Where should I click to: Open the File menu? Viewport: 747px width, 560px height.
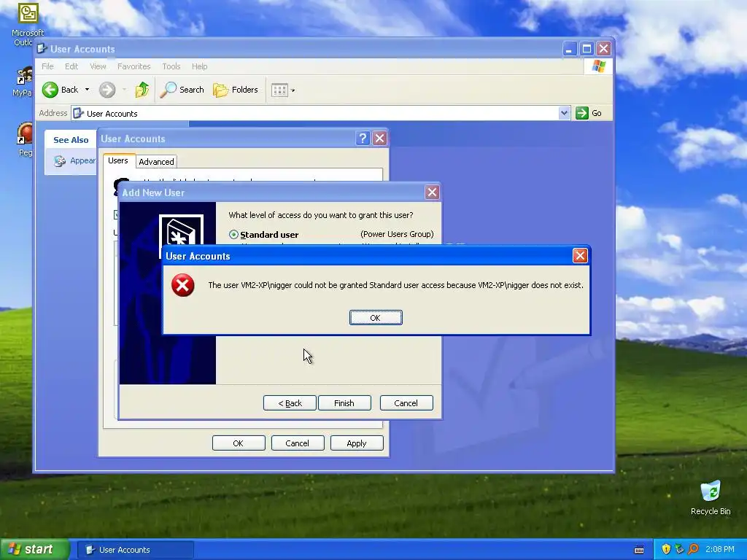(47, 66)
